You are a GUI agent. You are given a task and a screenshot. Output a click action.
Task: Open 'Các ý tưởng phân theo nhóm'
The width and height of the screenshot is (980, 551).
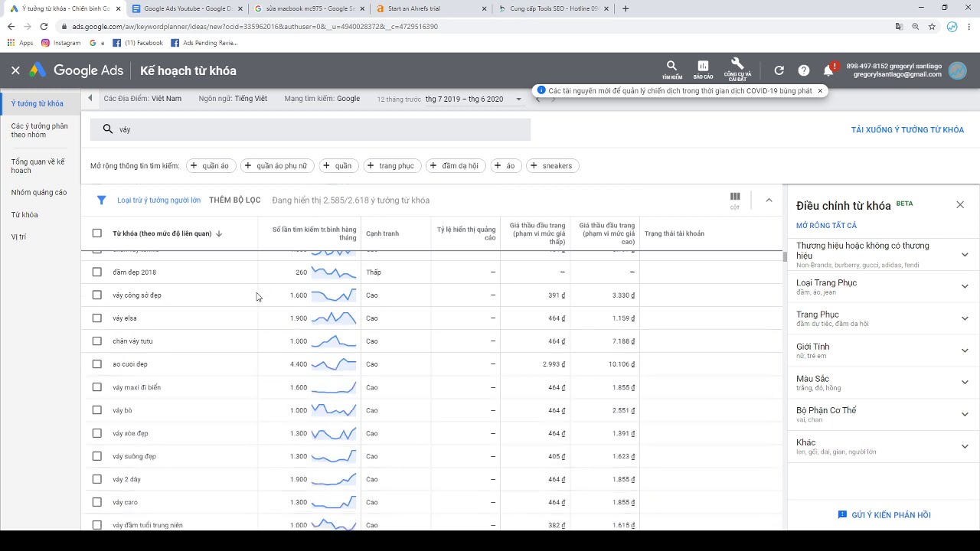(x=39, y=130)
